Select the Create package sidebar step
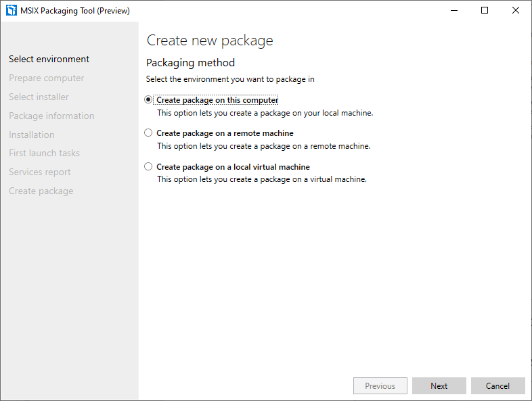532x401 pixels. click(x=41, y=191)
